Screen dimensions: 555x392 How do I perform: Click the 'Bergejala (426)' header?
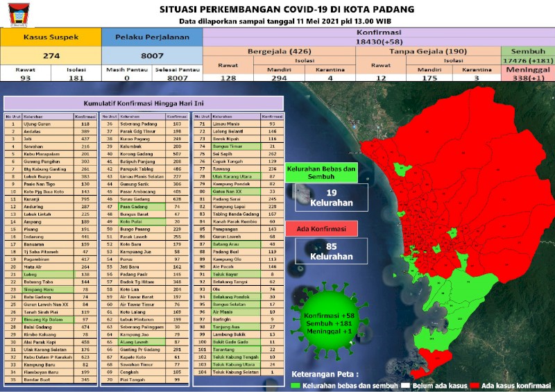280,51
